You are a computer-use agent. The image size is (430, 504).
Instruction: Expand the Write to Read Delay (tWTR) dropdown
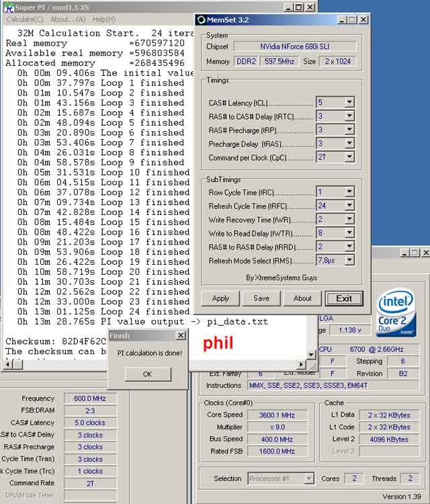coord(349,233)
